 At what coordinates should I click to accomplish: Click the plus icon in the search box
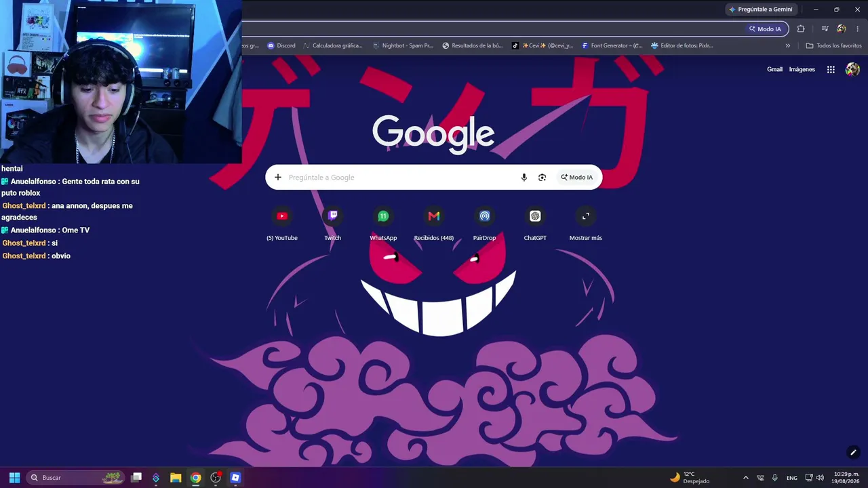(x=277, y=178)
